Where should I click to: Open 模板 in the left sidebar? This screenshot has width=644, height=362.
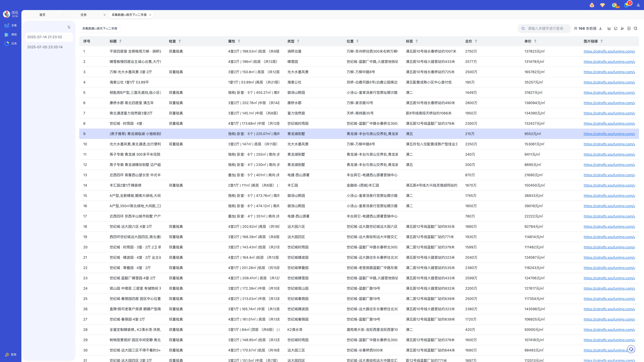tap(11, 34)
